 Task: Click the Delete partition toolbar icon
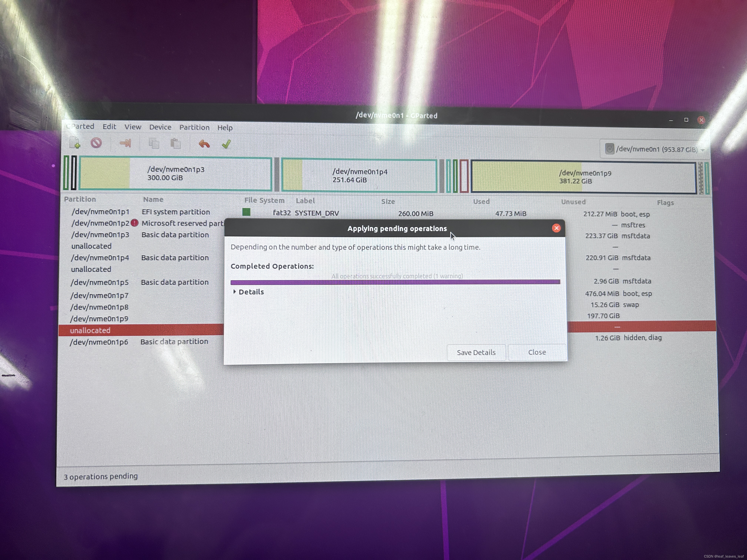(96, 143)
